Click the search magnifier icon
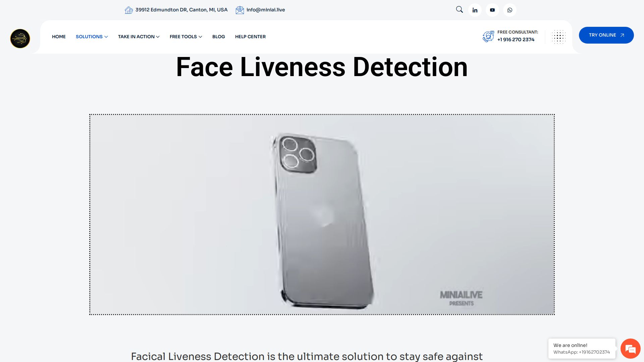 click(x=460, y=10)
